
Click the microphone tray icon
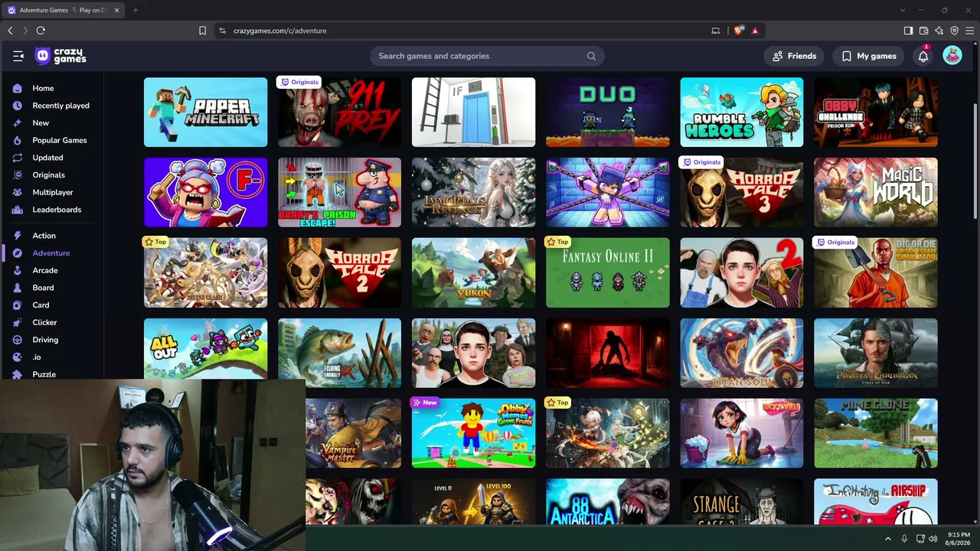coord(904,539)
